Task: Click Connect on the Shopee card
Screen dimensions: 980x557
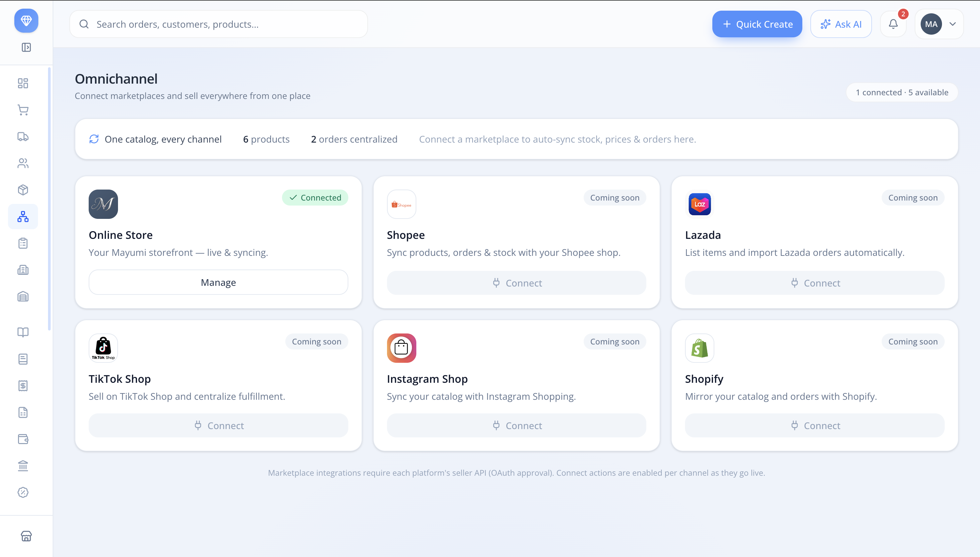Action: (x=516, y=283)
